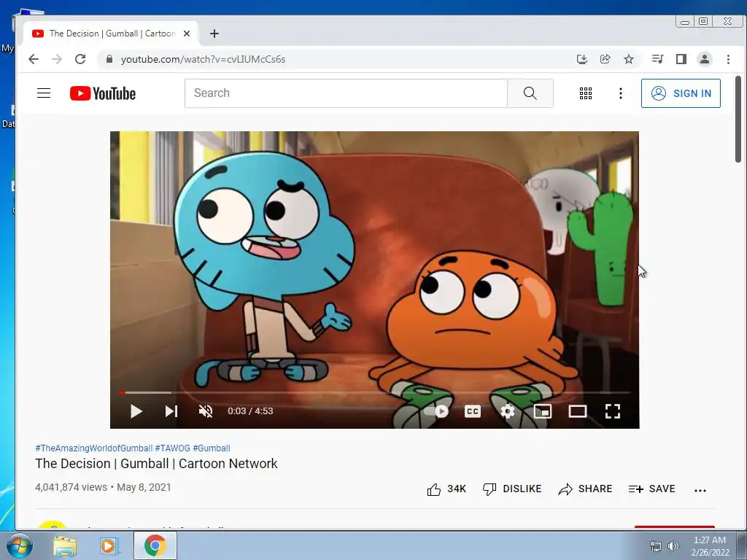Close the Gumball YouTube tab
Viewport: 747px width, 560px height.
pos(187,34)
